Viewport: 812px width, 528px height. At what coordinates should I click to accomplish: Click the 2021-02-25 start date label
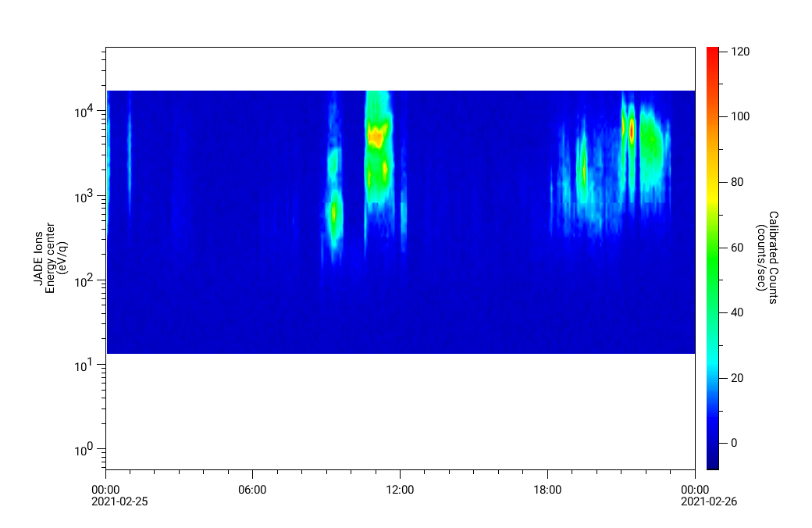coord(119,501)
